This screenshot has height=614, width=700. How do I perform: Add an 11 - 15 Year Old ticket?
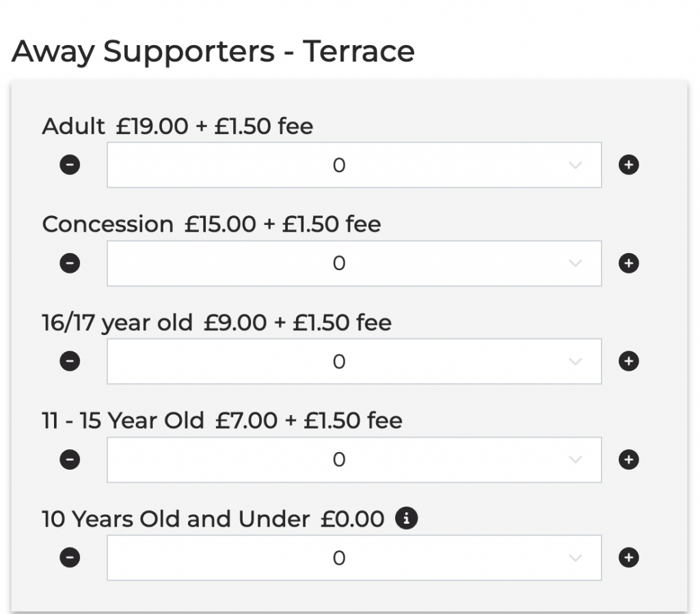[x=628, y=460]
